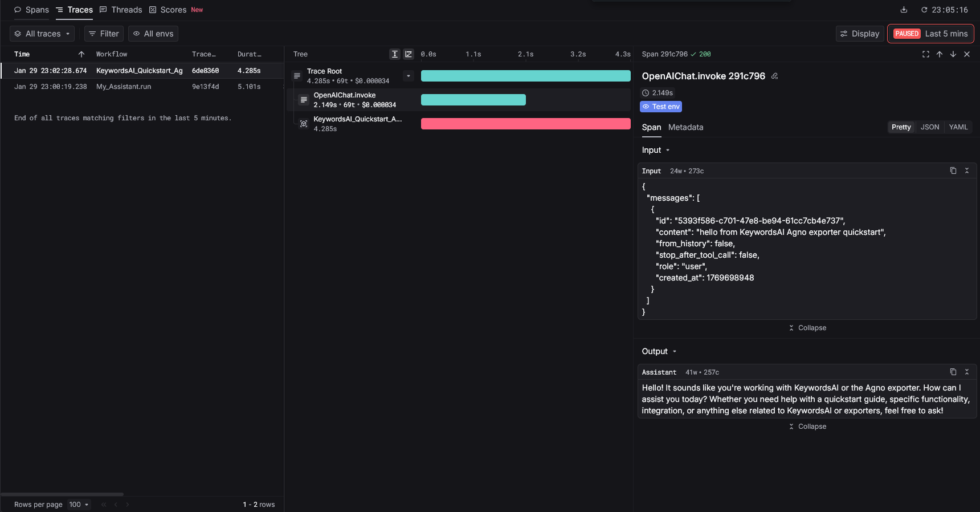The image size is (980, 512).
Task: Open the Display settings button
Action: tap(860, 34)
